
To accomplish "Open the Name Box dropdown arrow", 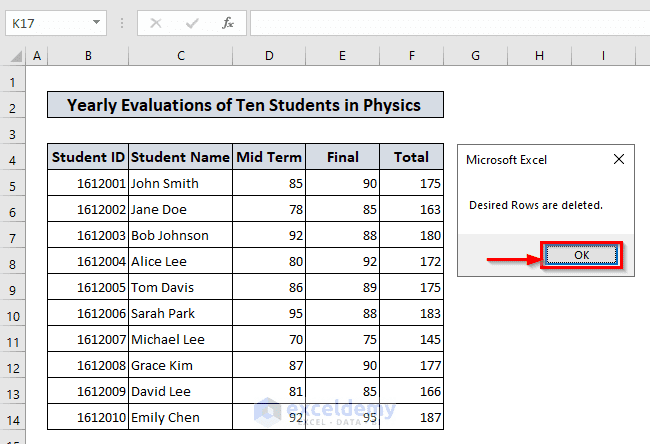I will point(97,22).
